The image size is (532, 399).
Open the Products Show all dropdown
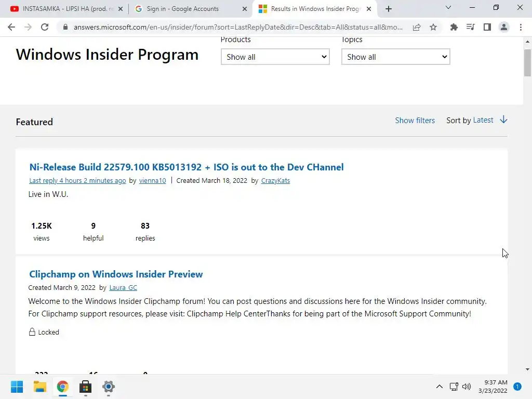[275, 57]
